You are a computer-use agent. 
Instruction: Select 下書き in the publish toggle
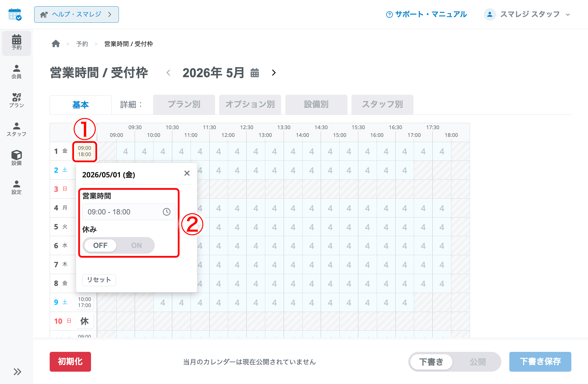tap(431, 362)
